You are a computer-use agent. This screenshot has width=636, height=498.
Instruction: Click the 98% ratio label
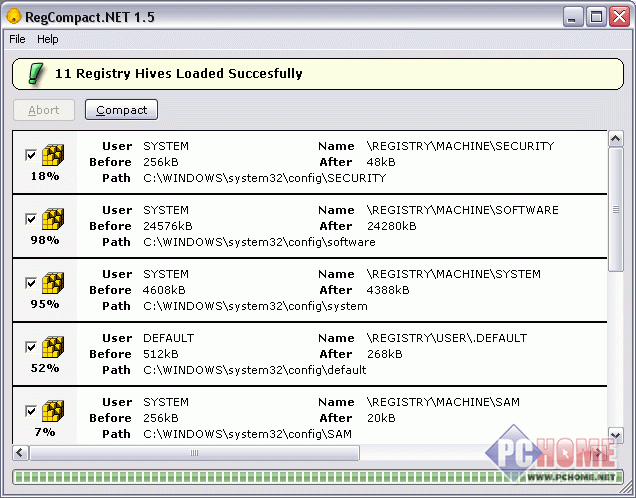pyautogui.click(x=45, y=240)
